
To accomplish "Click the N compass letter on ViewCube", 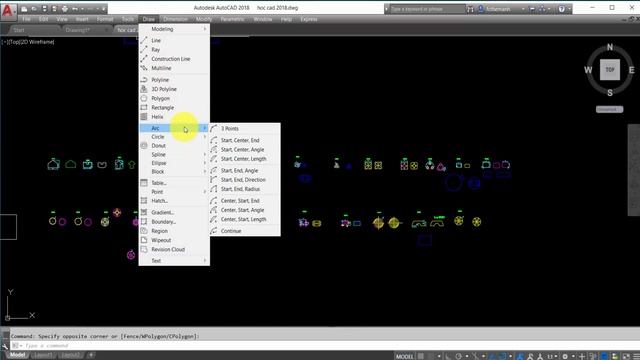I will 610,47.
